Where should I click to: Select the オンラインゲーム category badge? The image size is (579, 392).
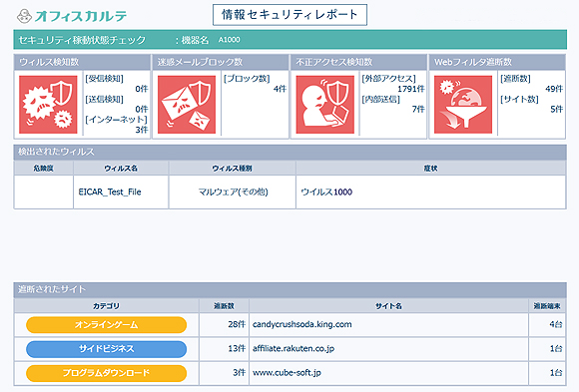[107, 325]
